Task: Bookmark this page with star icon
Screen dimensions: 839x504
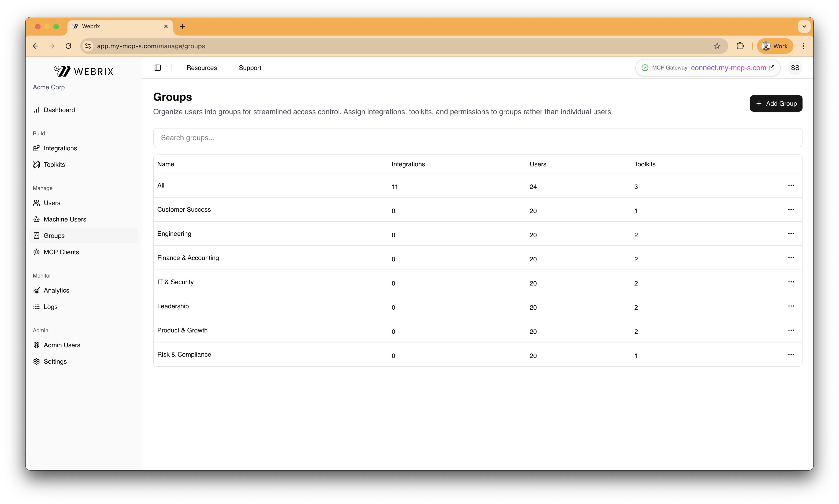Action: pos(717,46)
